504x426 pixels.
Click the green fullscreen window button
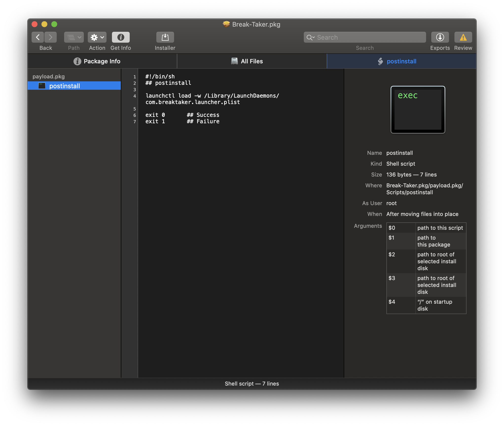54,24
